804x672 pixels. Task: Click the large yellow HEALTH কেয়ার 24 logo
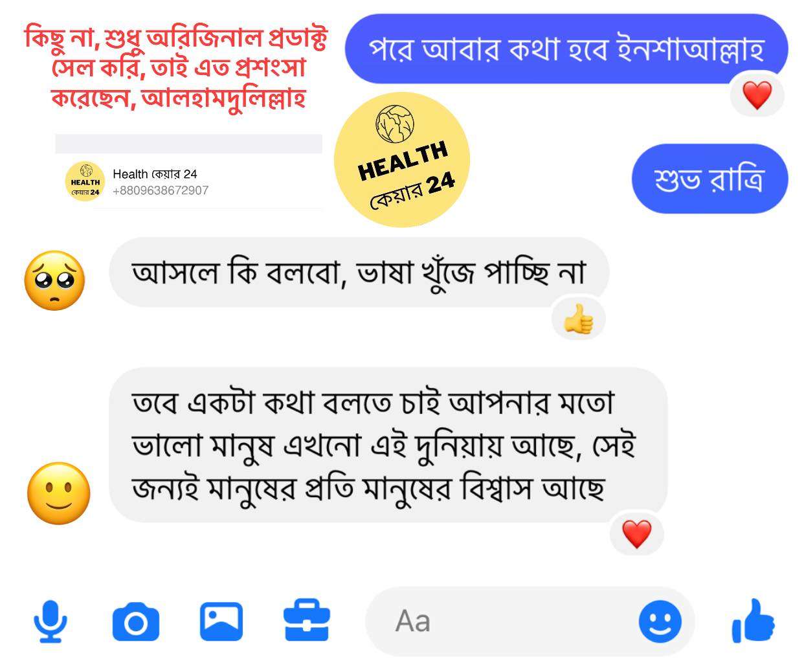coord(401,160)
